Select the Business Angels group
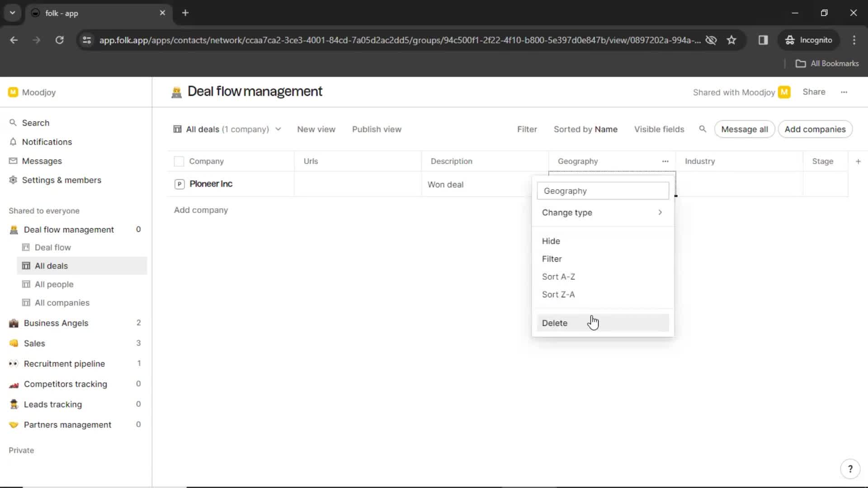 56,322
